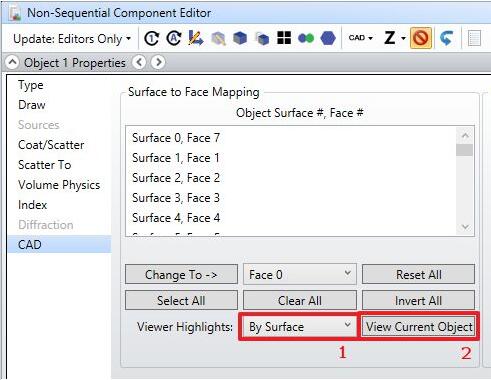Switch to Volume Physics section
The image size is (491, 380).
click(59, 185)
